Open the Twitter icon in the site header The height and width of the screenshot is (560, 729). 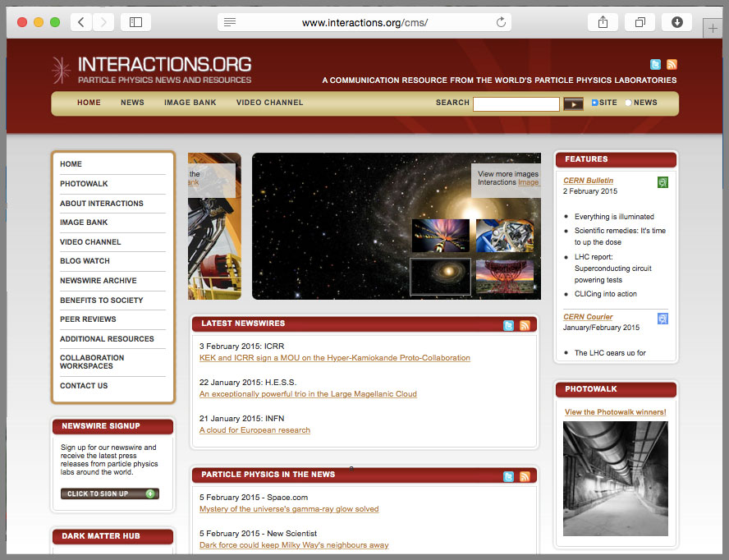point(655,64)
